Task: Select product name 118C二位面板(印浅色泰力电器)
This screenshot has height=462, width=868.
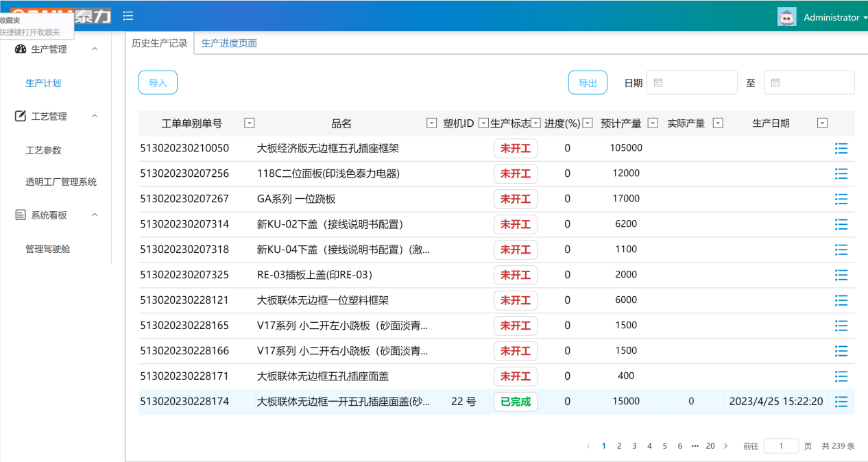Action: (x=328, y=173)
